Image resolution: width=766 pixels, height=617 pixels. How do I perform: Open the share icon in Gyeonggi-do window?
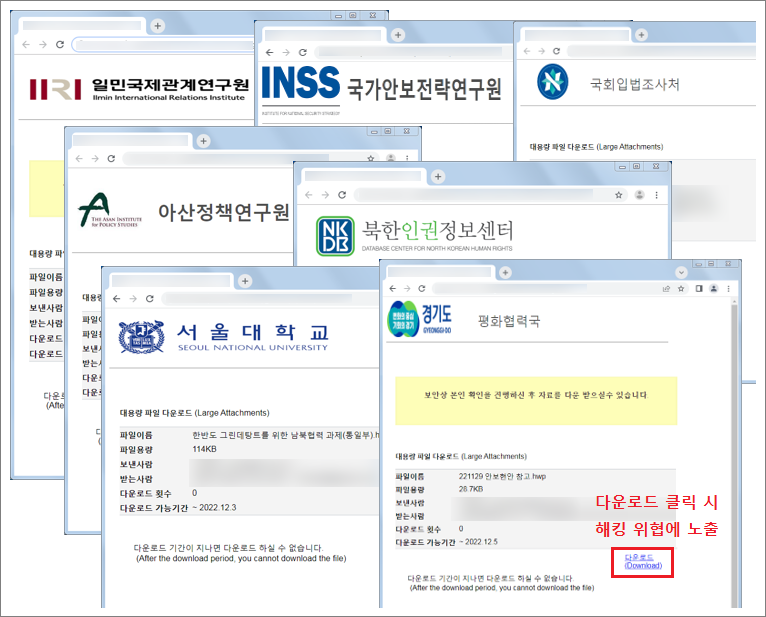point(666,288)
